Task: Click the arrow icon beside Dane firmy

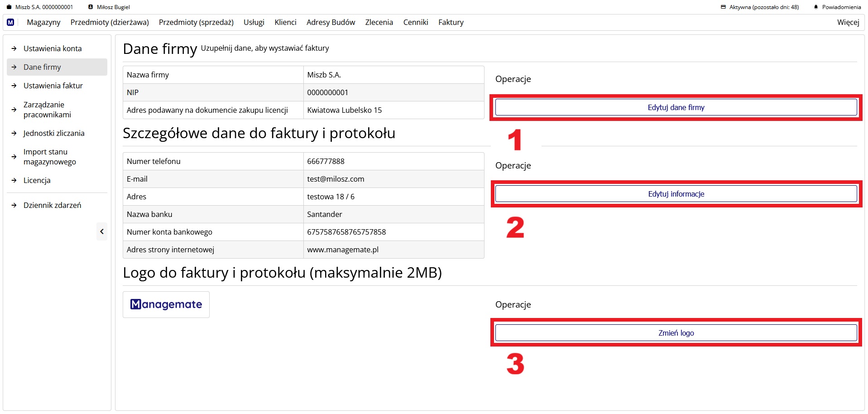Action: (x=14, y=67)
